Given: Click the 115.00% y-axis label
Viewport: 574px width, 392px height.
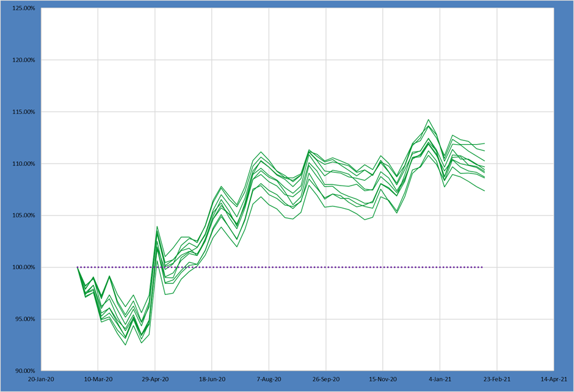Looking at the screenshot, I should tap(24, 112).
